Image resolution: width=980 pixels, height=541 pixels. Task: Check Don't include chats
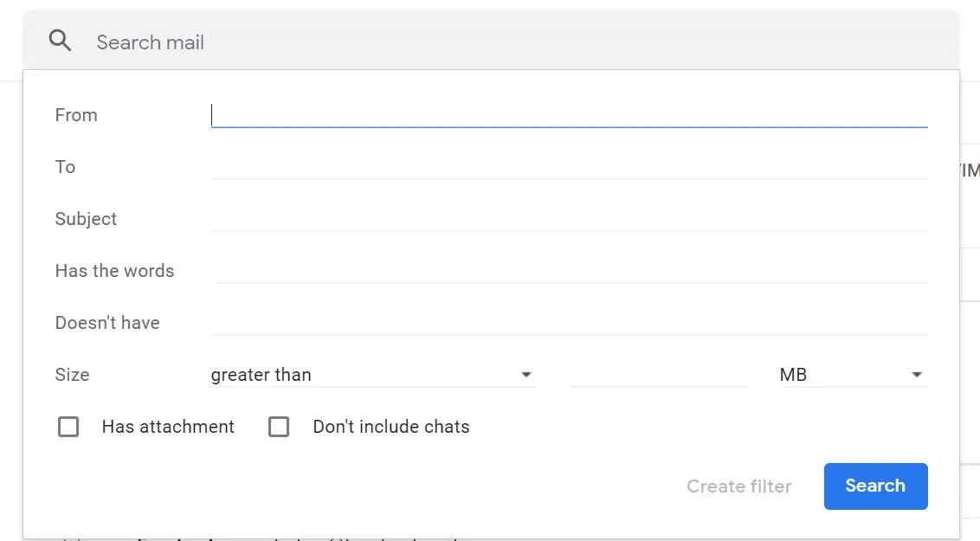click(279, 426)
